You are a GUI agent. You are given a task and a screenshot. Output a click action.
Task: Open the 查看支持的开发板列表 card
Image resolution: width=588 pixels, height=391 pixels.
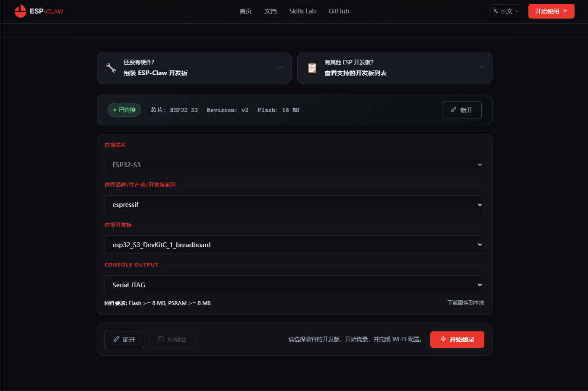pos(395,68)
